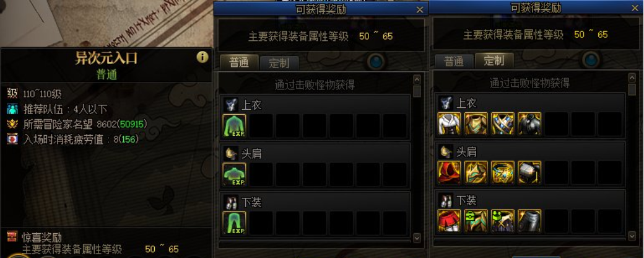Select the green EXP 头肩 item
This screenshot has width=644, height=258.
(x=235, y=174)
